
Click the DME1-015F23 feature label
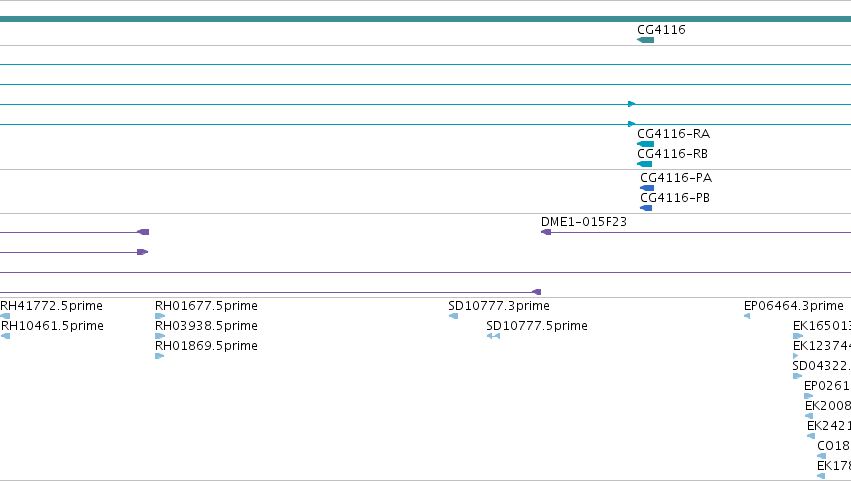coord(584,222)
